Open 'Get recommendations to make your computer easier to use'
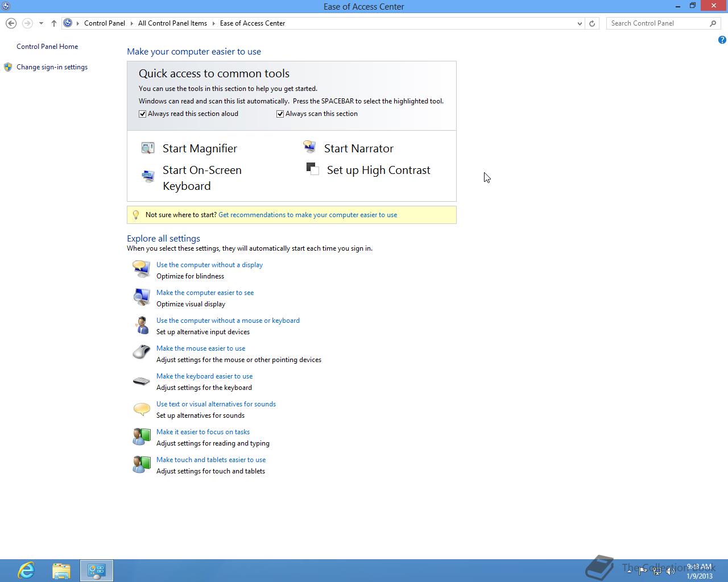 [x=308, y=215]
